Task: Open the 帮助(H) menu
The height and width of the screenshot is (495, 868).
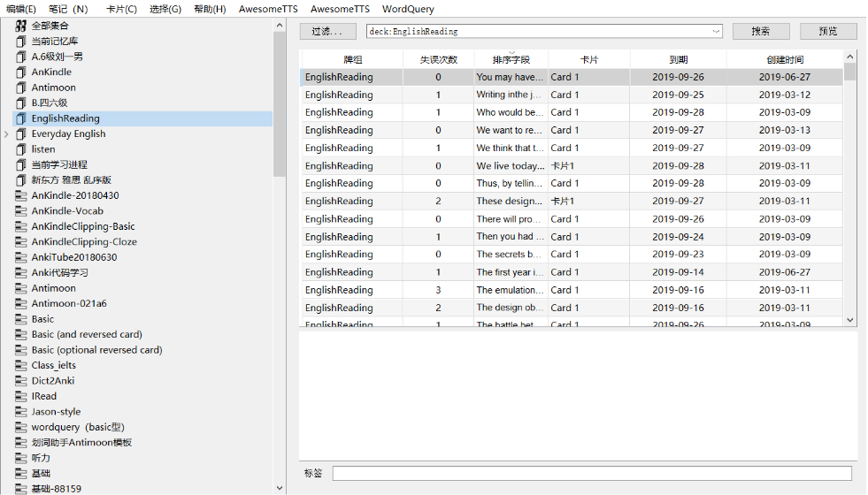Action: tap(210, 9)
